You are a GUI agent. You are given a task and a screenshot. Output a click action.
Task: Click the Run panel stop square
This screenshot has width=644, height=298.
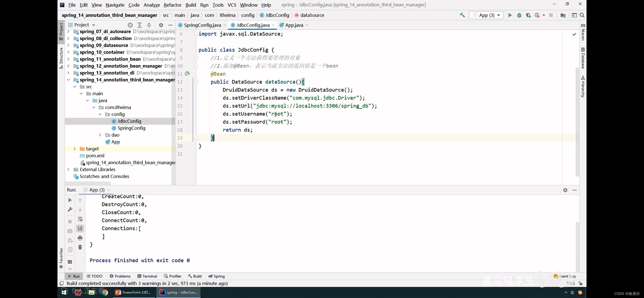pos(70,222)
